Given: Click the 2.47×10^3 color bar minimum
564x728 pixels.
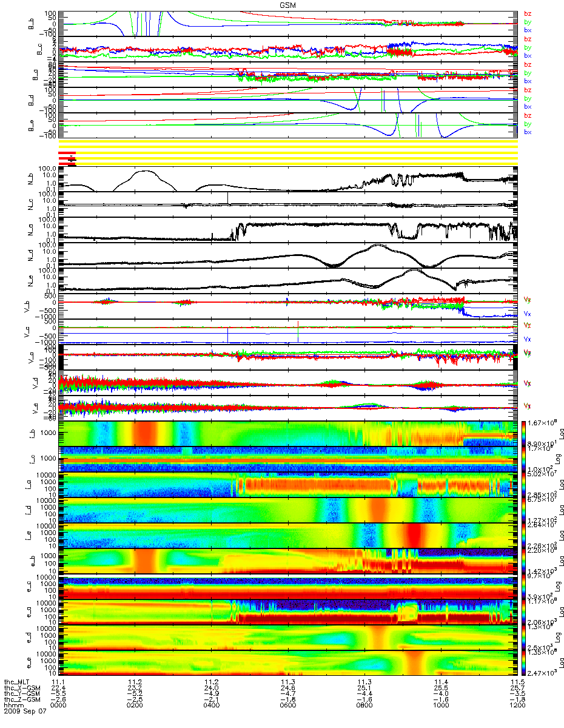Looking at the screenshot, I should tap(543, 674).
